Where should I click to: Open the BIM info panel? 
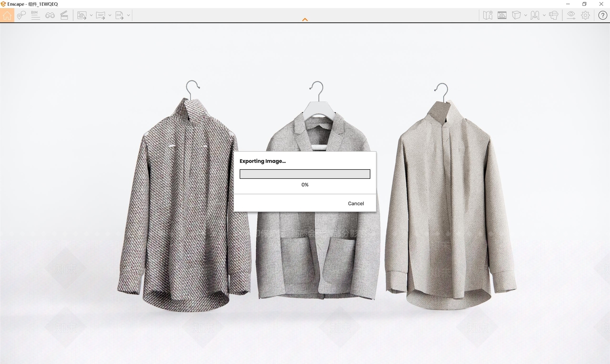(x=35, y=15)
